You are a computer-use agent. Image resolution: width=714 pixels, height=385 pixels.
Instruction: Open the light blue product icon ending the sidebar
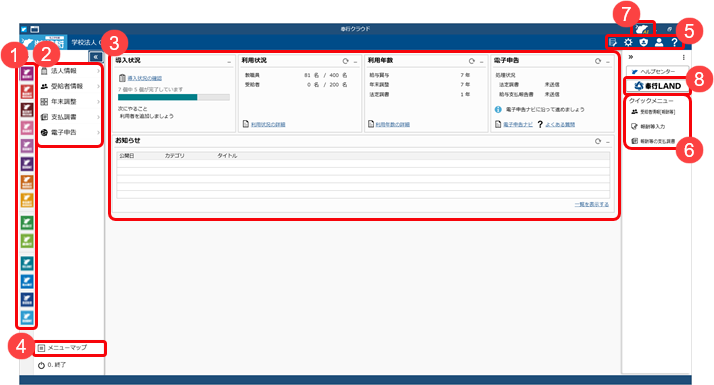[27, 318]
